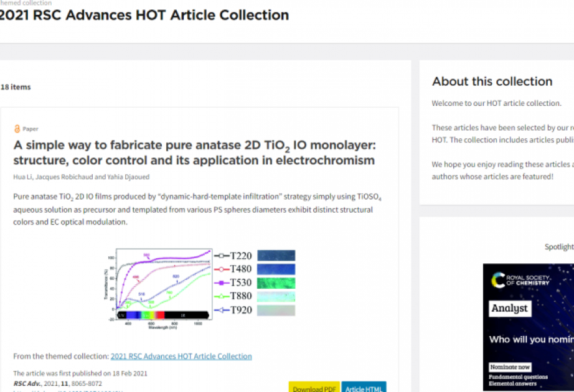The image size is (574, 392).
Task: Click the T530 legend label
Action: coord(241,282)
